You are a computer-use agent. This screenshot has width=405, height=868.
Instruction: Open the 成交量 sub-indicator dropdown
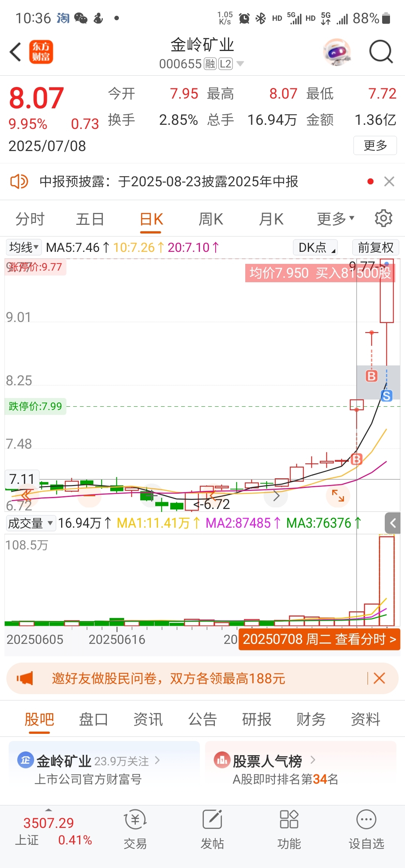pos(31,523)
